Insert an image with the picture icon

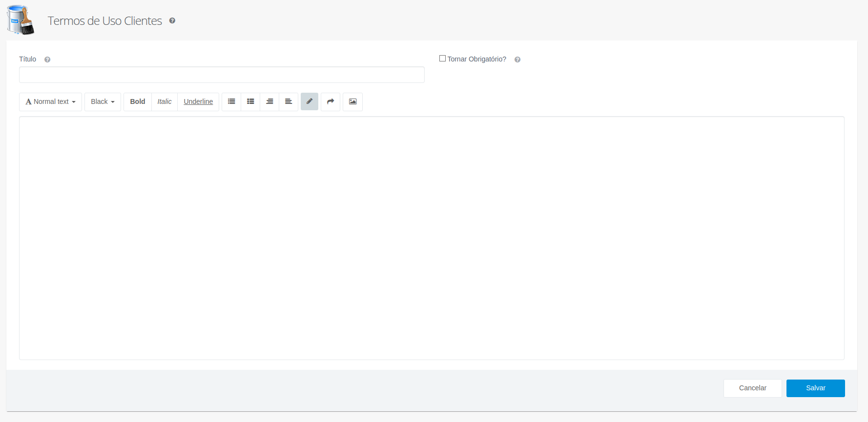click(x=352, y=101)
